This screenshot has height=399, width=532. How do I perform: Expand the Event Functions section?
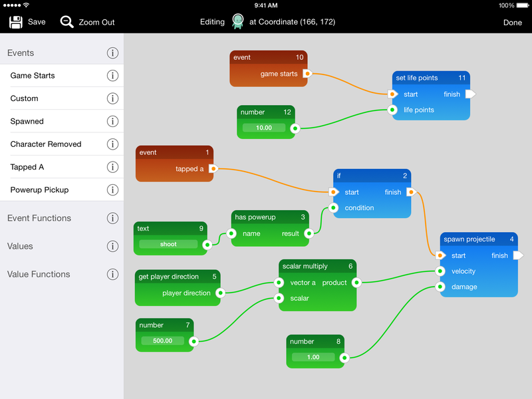62,218
